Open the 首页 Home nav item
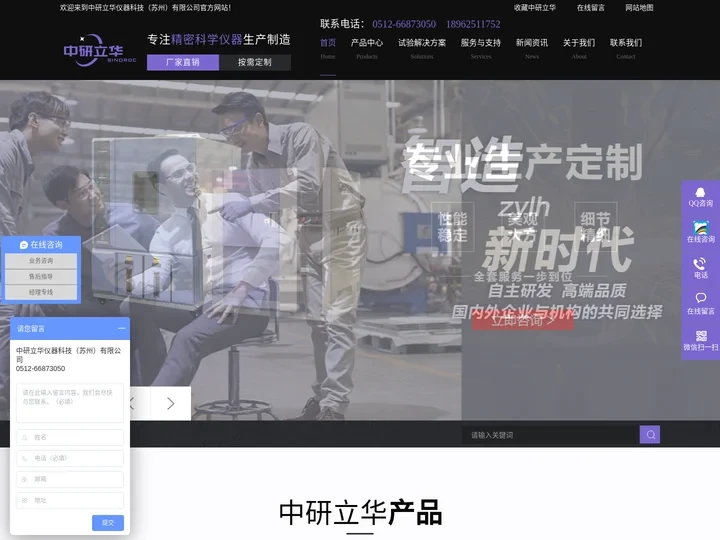This screenshot has height=540, width=720. click(328, 48)
